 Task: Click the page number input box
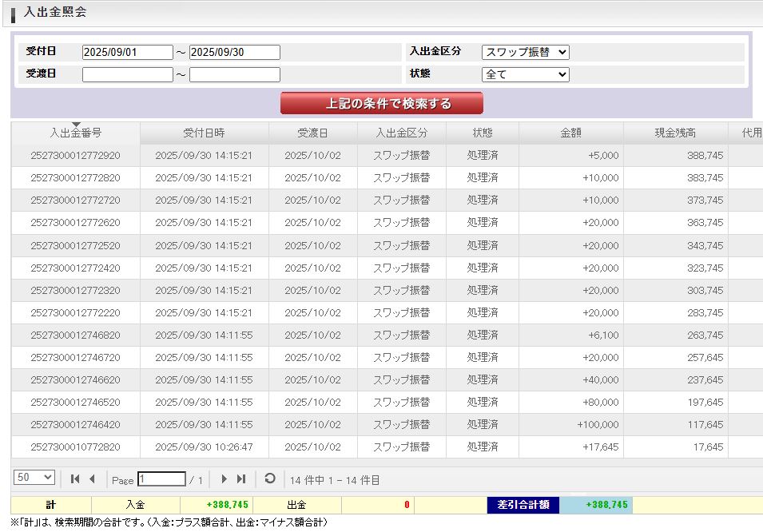(161, 479)
